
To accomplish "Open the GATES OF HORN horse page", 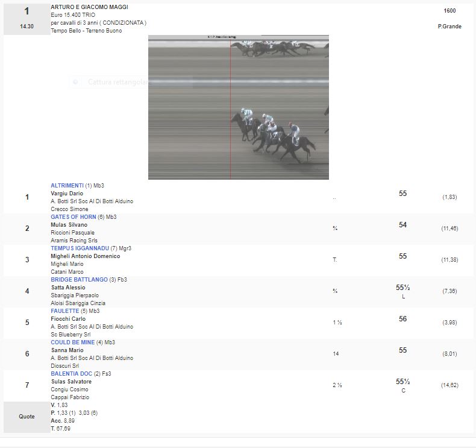I will point(74,217).
